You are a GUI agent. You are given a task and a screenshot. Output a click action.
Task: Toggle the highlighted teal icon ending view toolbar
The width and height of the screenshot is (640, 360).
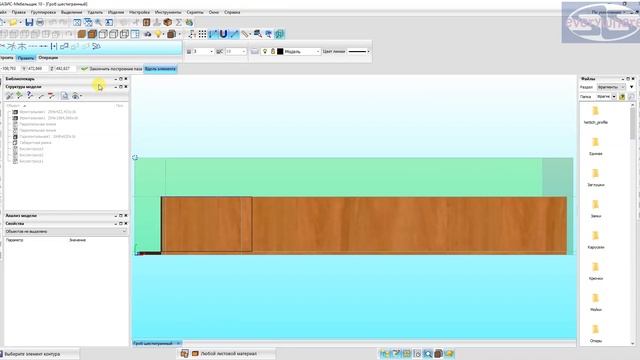click(x=280, y=34)
